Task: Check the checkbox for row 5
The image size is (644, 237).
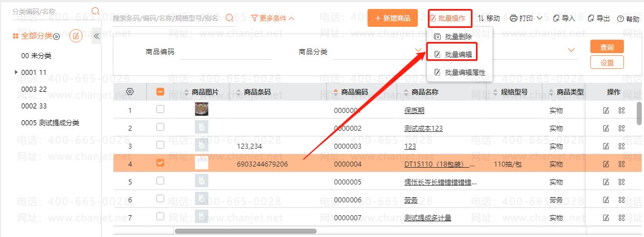Action: [x=160, y=181]
